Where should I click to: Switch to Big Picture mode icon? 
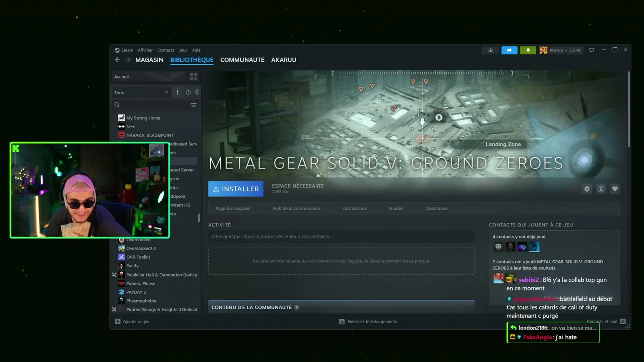[x=591, y=50]
